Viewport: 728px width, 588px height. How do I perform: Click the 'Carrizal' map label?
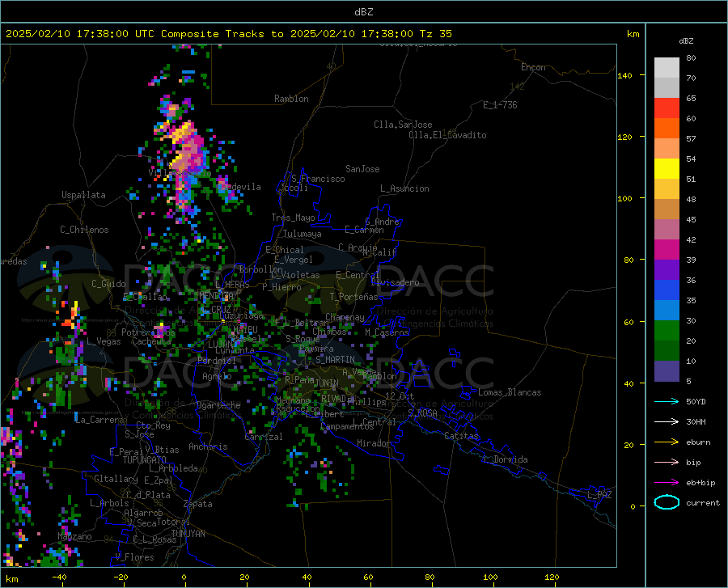(x=264, y=437)
